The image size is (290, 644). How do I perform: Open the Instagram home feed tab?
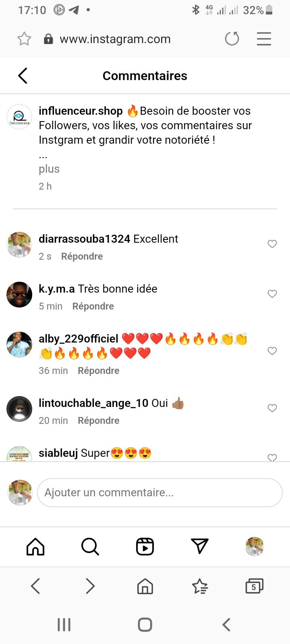(35, 547)
